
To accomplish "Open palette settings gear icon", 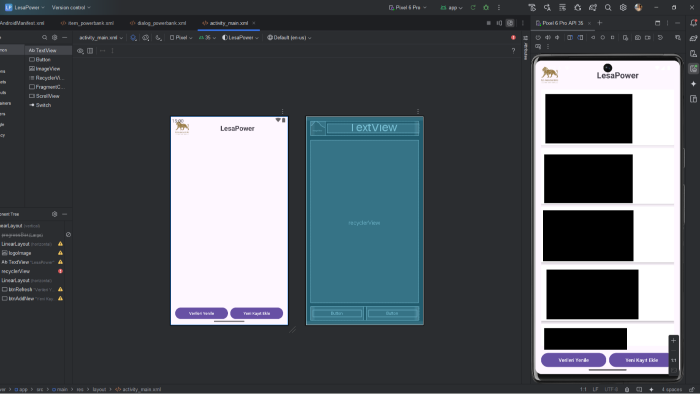I will [x=54, y=38].
